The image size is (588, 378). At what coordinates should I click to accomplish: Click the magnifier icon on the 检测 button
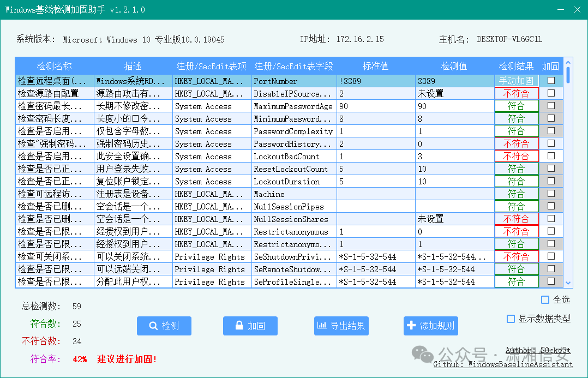[x=153, y=326]
